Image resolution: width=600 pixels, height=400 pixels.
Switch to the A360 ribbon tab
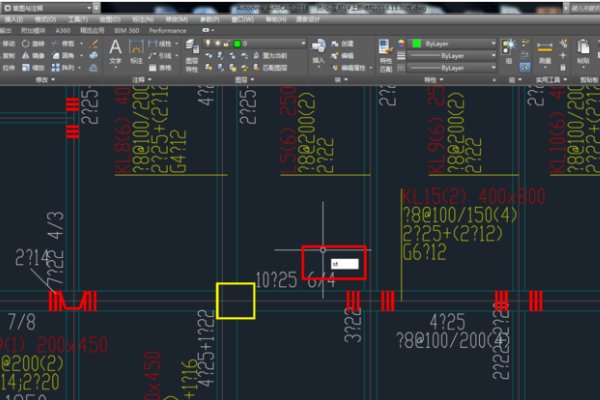tap(63, 30)
